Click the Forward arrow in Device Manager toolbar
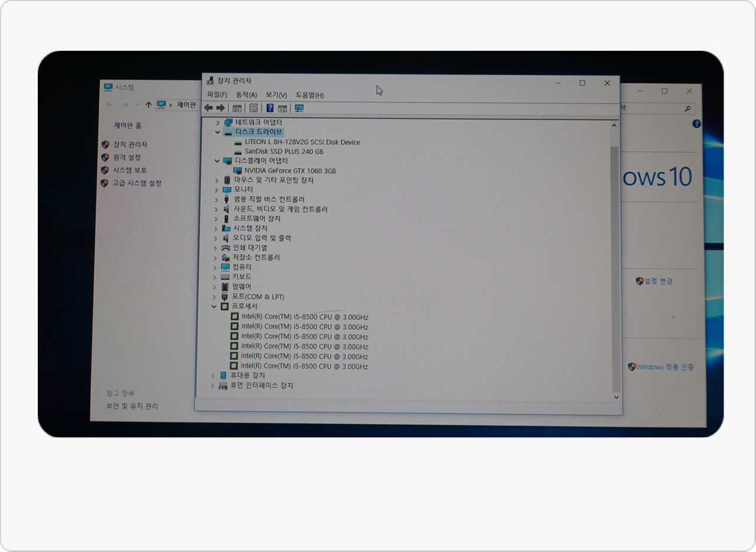The image size is (756, 552). (x=220, y=108)
